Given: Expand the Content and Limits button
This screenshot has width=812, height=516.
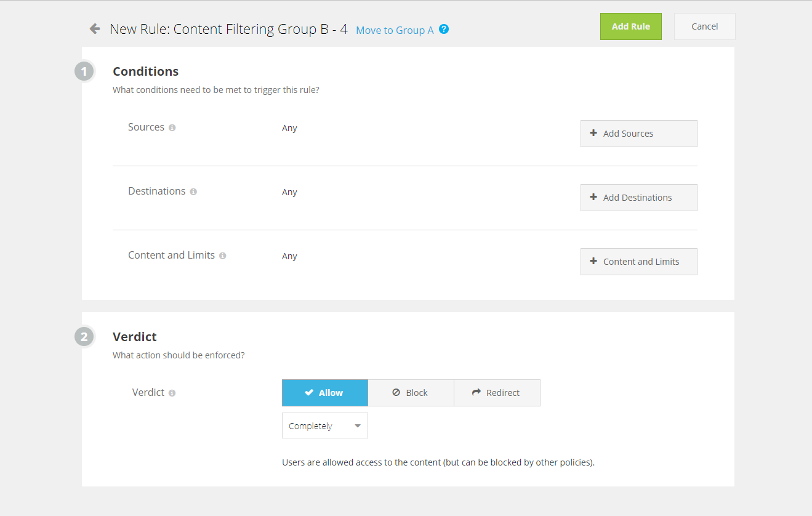Looking at the screenshot, I should pyautogui.click(x=638, y=262).
